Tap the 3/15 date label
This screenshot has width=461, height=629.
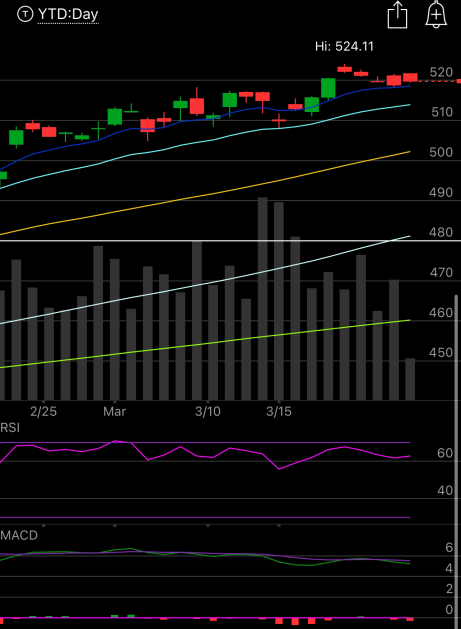pos(278,412)
